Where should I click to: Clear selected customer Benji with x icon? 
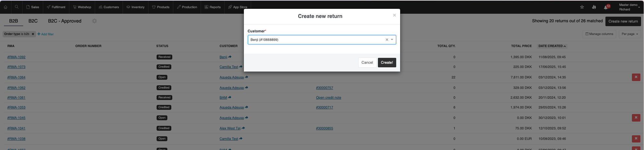pos(387,40)
